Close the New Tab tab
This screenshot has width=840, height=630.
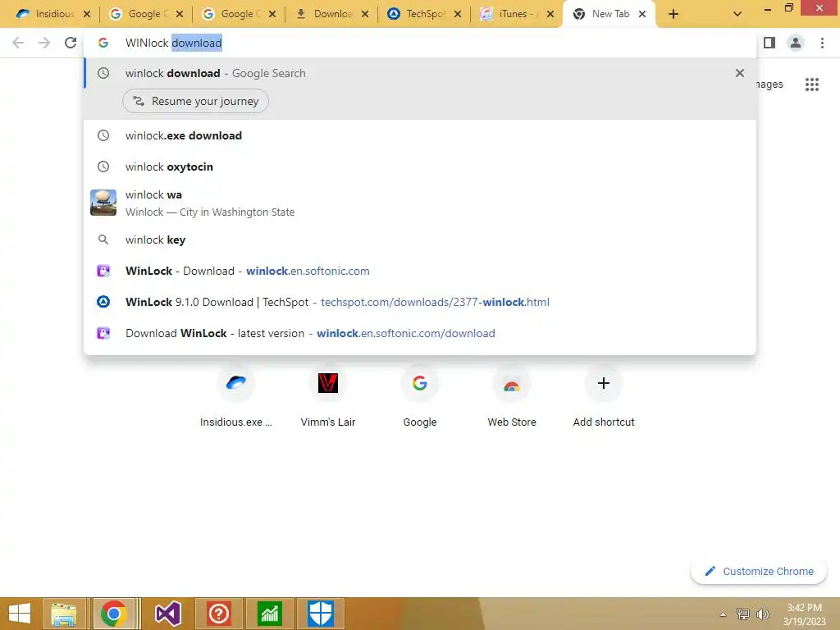pos(642,14)
